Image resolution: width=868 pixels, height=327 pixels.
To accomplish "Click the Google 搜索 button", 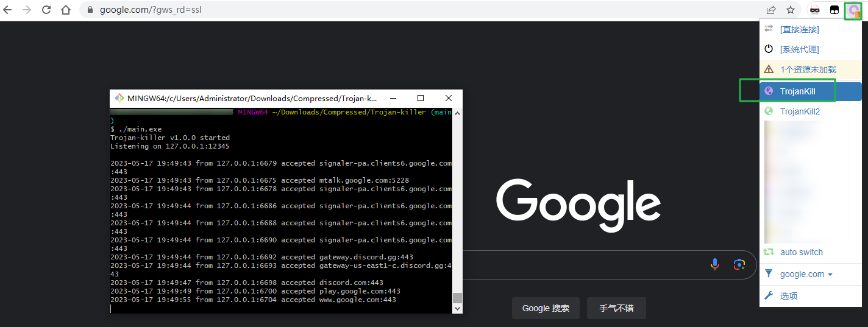I will (546, 308).
